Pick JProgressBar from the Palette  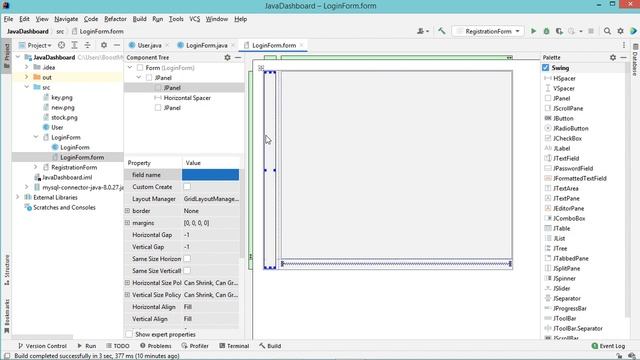[565, 309]
